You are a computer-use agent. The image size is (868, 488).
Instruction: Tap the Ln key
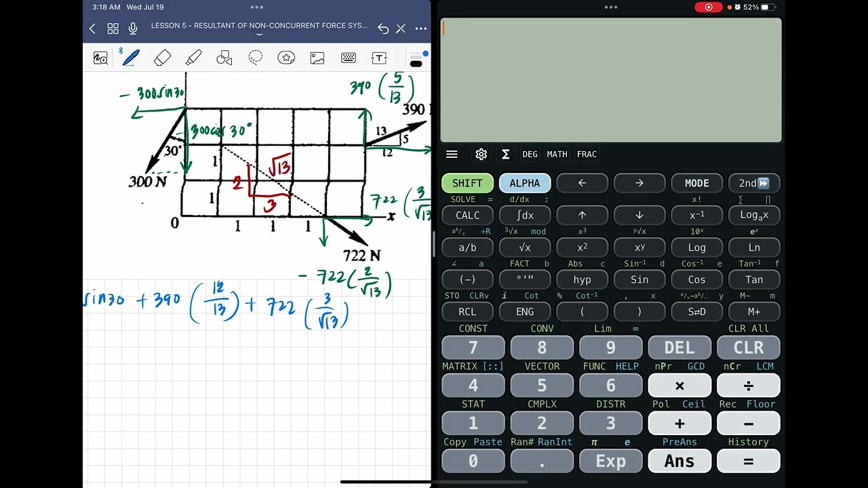tap(754, 247)
